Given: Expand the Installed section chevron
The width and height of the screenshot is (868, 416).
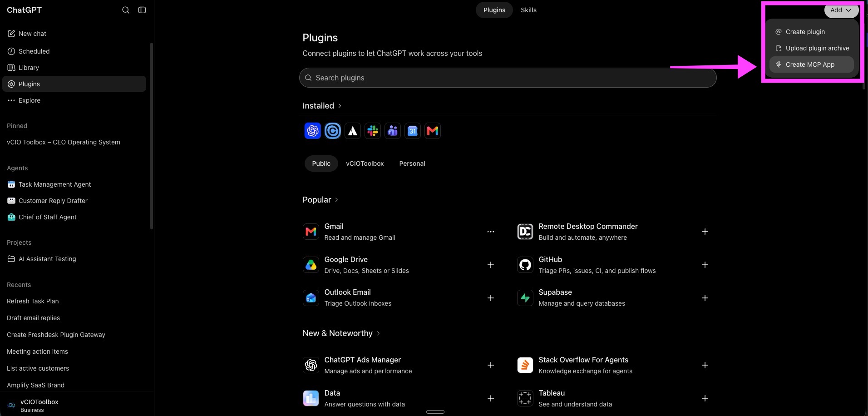Looking at the screenshot, I should (340, 106).
